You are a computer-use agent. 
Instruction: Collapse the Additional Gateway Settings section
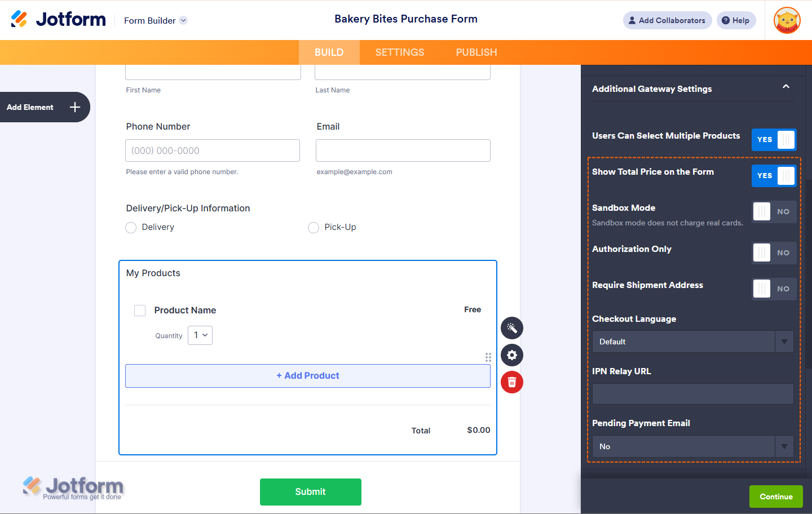(x=785, y=87)
